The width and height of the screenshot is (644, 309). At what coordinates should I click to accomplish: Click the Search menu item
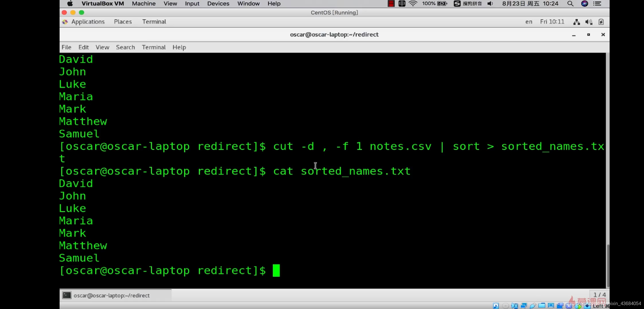[125, 47]
